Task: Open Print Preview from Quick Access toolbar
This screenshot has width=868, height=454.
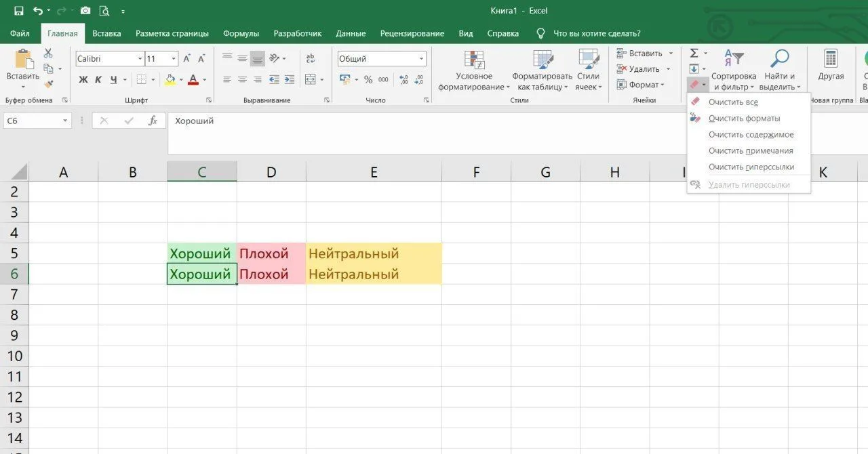Action: [x=104, y=11]
